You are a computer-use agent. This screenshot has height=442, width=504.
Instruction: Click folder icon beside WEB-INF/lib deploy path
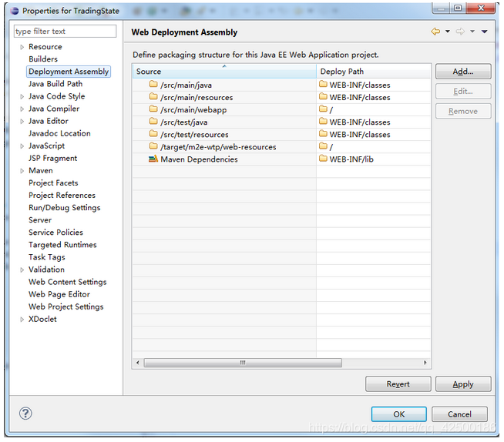coord(323,159)
